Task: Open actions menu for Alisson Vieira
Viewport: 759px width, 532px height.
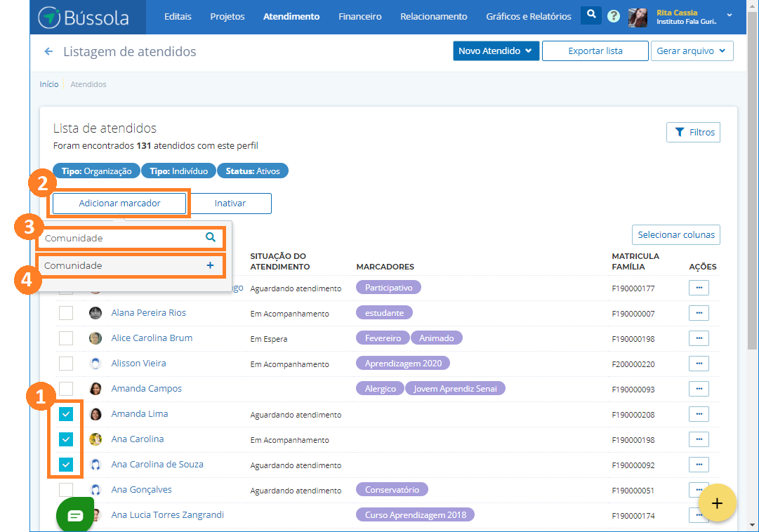Action: [x=699, y=363]
